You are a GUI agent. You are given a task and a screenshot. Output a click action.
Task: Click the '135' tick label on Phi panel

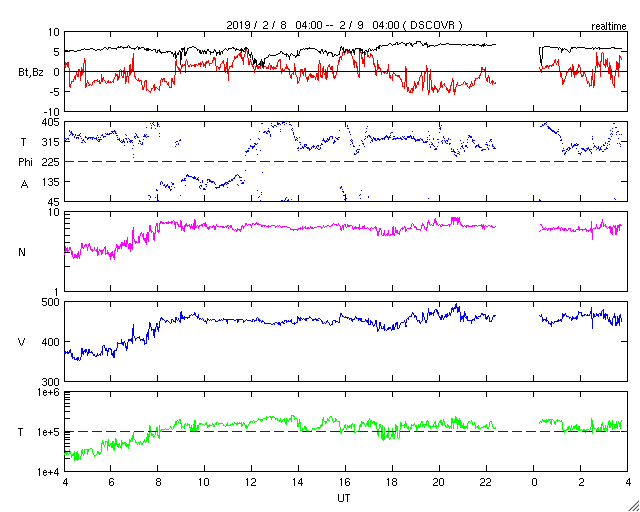click(x=51, y=182)
